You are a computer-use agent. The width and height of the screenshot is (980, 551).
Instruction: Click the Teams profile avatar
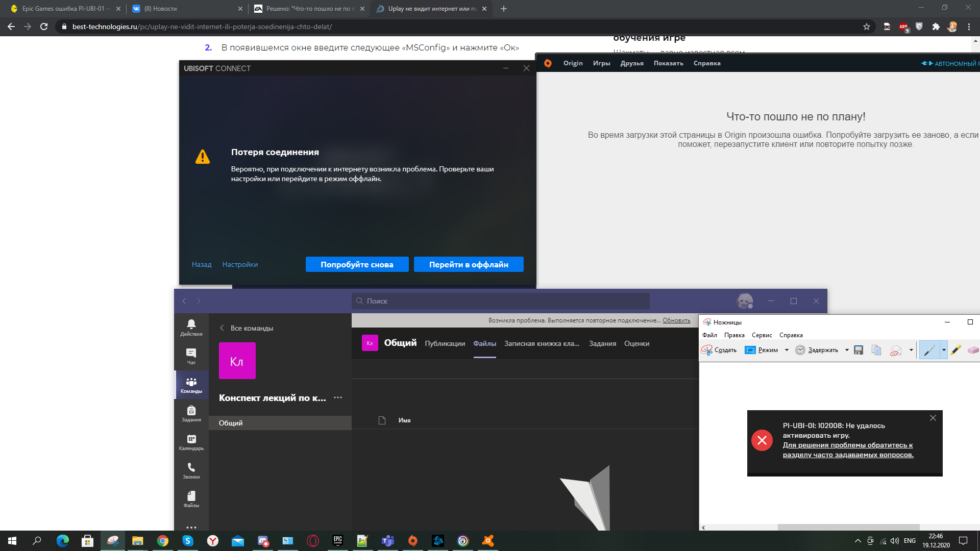tap(745, 301)
